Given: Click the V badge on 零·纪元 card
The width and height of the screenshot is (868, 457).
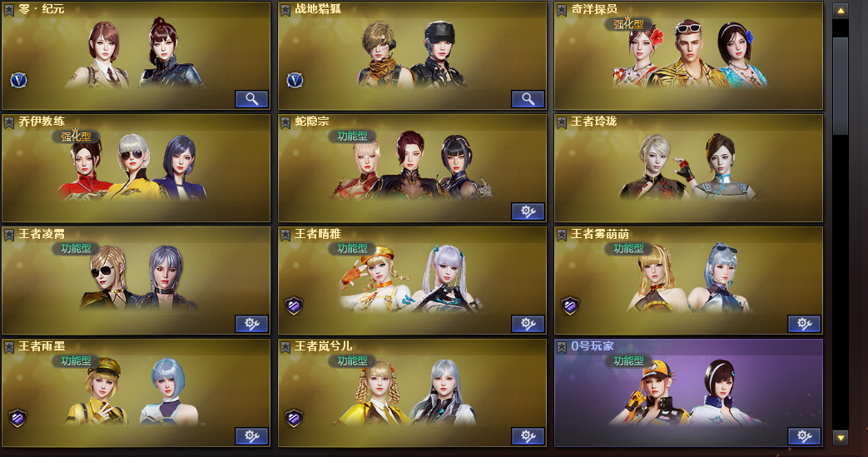Looking at the screenshot, I should [x=19, y=81].
